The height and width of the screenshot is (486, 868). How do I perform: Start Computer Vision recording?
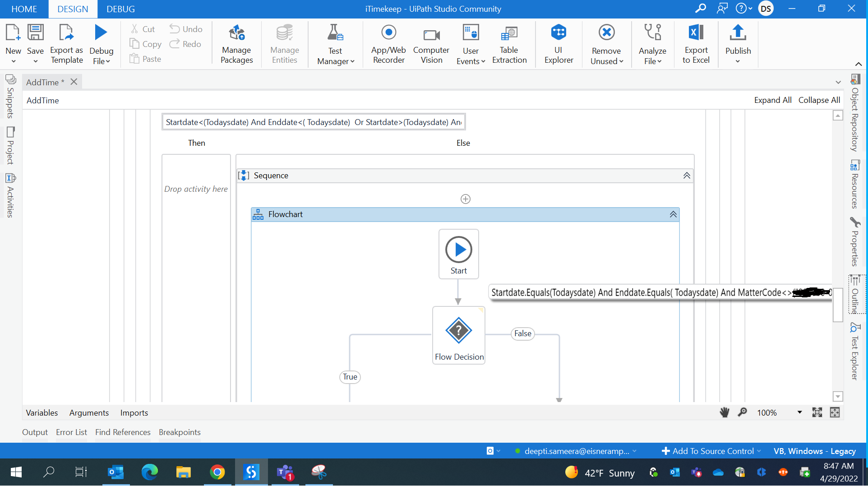[431, 44]
